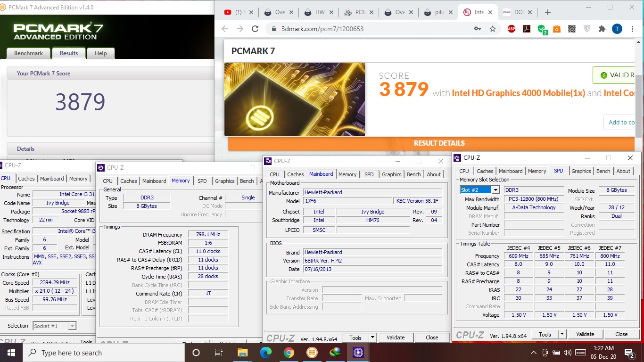Open the Extensions puzzle piece menu
644x362 pixels.
[602, 29]
